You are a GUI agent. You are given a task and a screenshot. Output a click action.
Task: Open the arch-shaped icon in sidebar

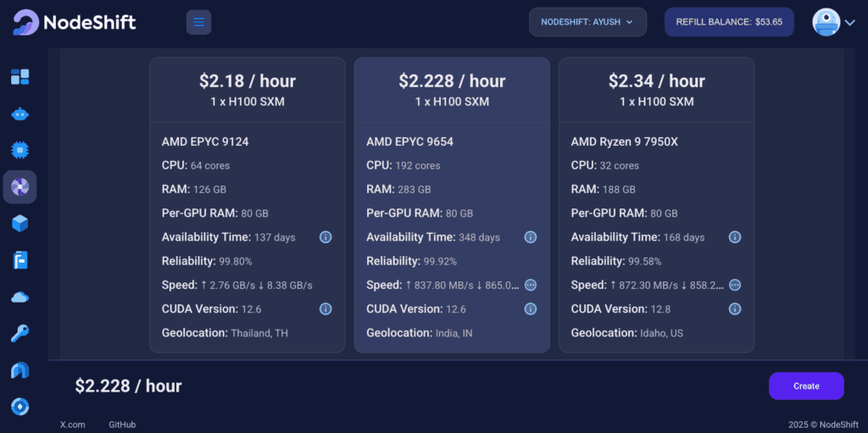click(x=20, y=370)
